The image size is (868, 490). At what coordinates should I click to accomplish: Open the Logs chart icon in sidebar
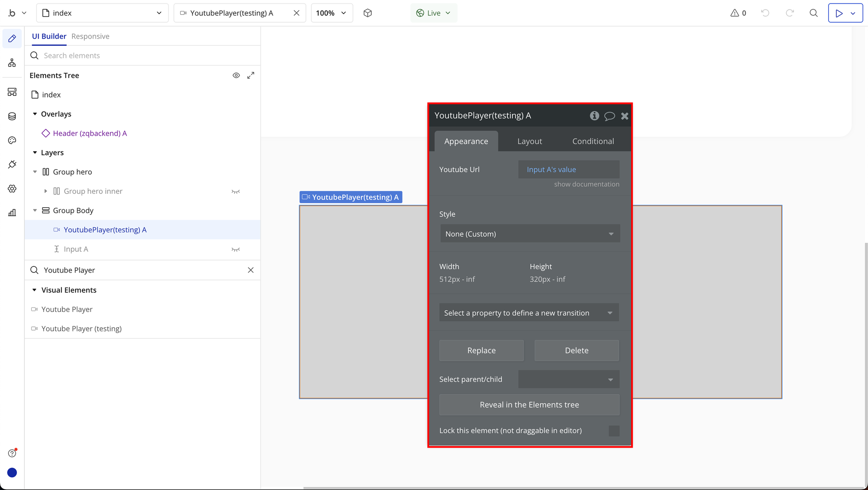12,213
